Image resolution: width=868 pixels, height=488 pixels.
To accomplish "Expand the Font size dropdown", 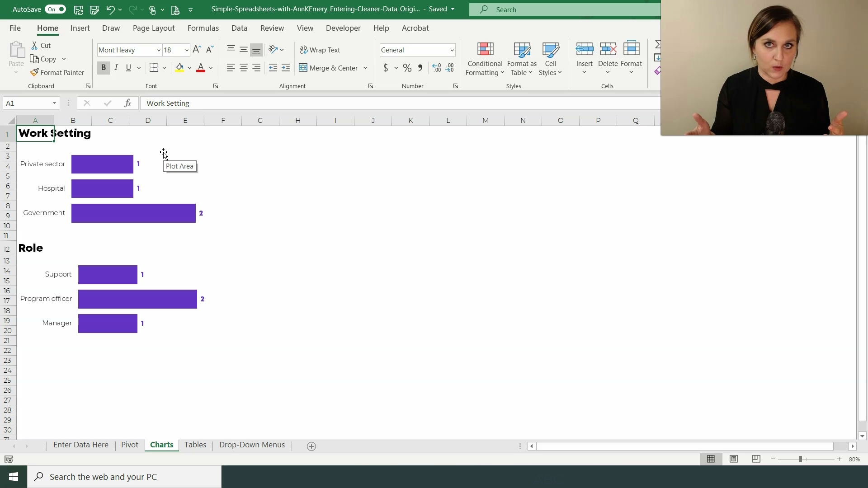I will pos(186,50).
